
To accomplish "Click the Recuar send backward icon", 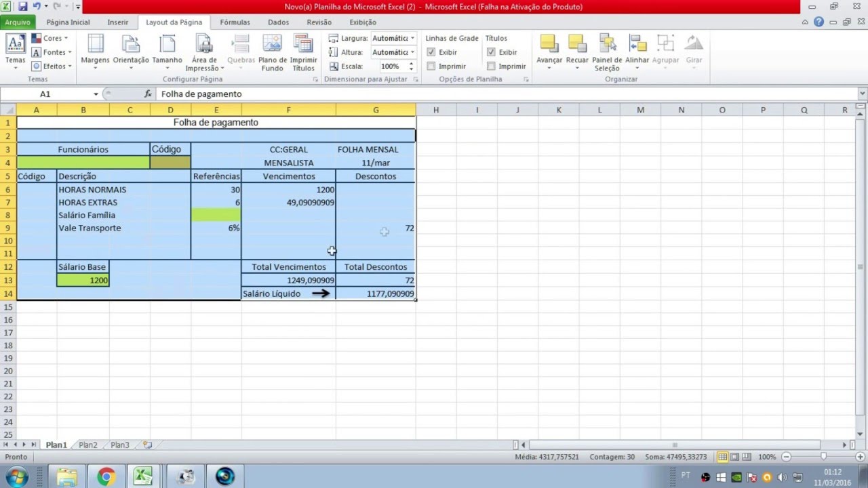I will click(577, 43).
